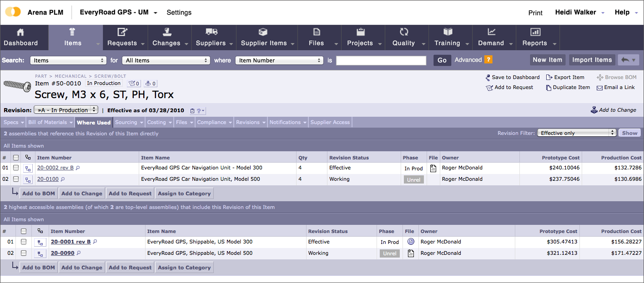Click Add to Change beside Revision selector
This screenshot has width=644, height=283.
pyautogui.click(x=614, y=110)
